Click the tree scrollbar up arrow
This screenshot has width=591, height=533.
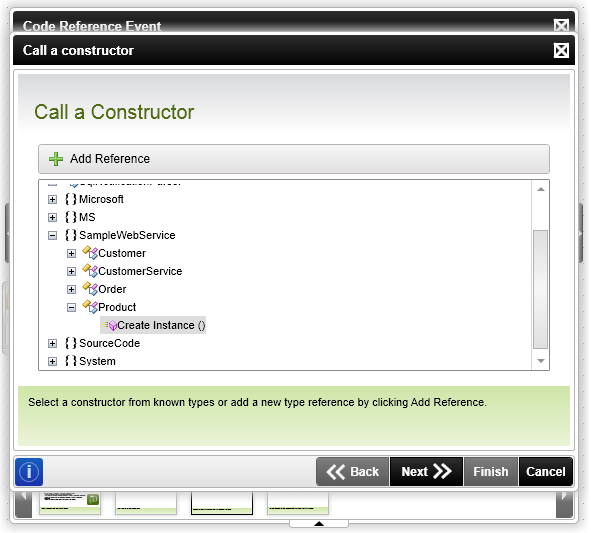(x=540, y=189)
